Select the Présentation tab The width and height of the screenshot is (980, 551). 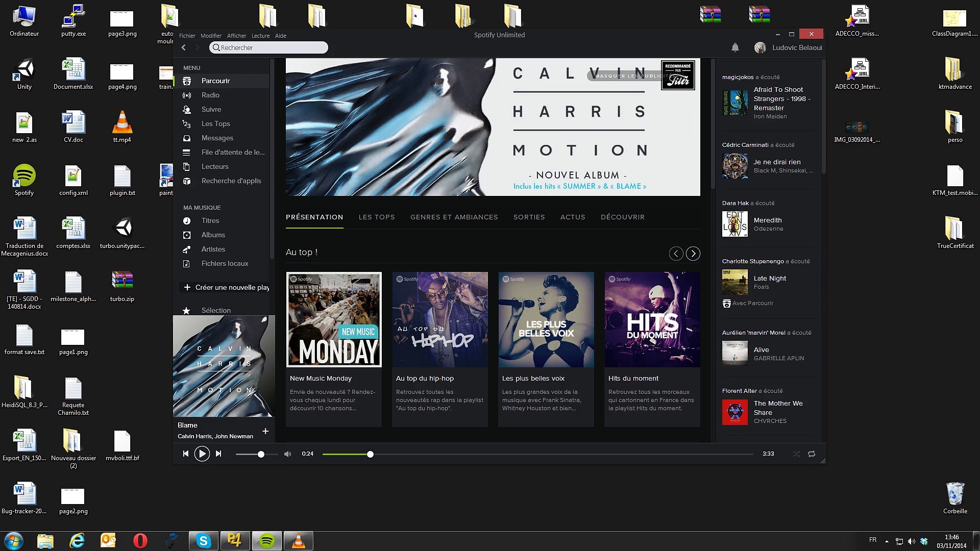coord(314,217)
